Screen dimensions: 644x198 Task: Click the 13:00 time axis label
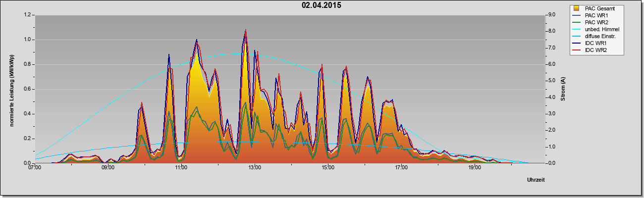pyautogui.click(x=255, y=168)
